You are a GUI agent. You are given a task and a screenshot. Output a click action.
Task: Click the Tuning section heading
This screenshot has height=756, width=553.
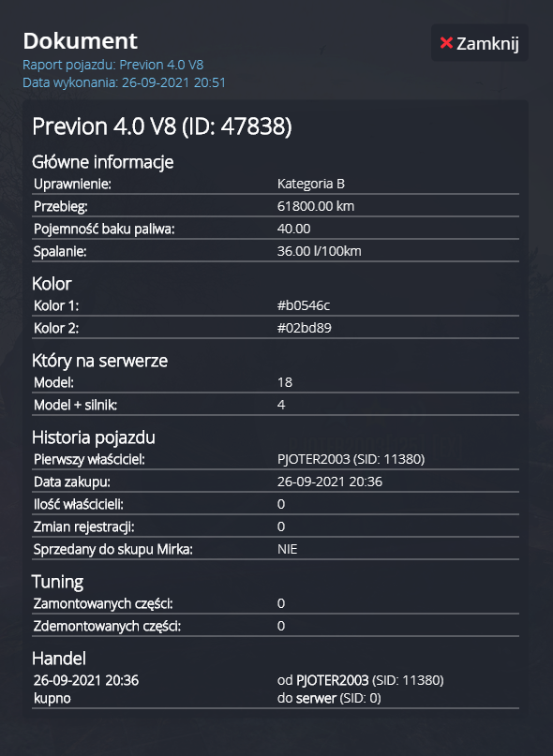[x=57, y=582]
